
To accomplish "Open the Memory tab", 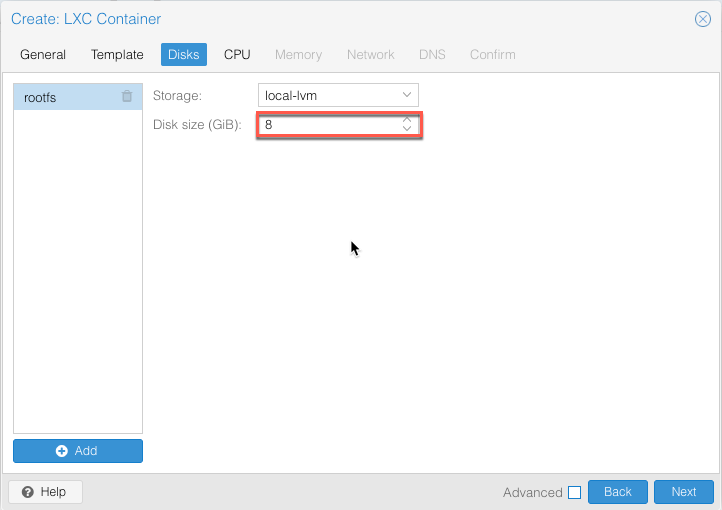I will click(x=298, y=54).
